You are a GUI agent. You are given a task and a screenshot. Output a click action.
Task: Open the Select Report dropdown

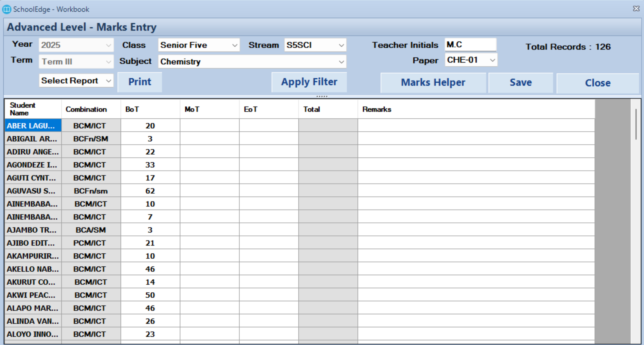click(76, 81)
